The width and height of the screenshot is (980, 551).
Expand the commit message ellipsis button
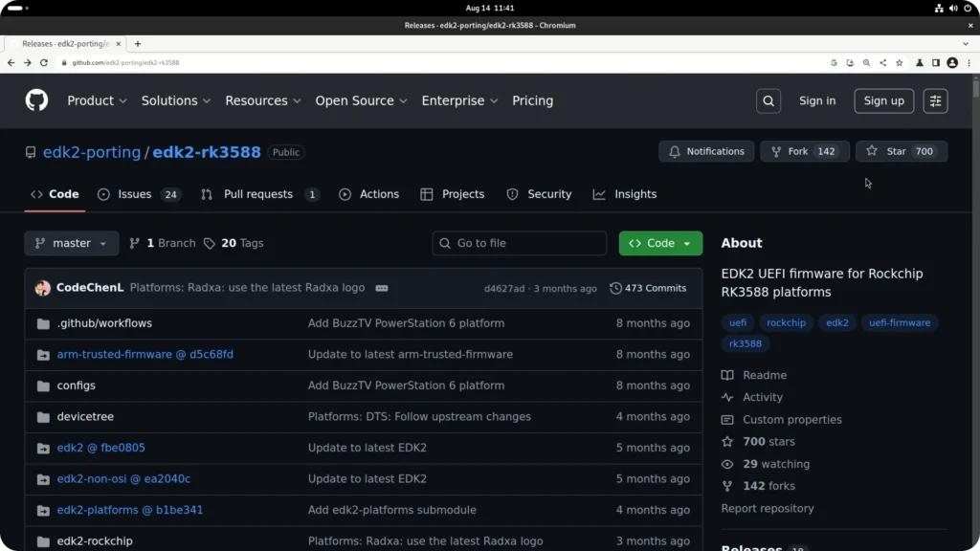(382, 288)
